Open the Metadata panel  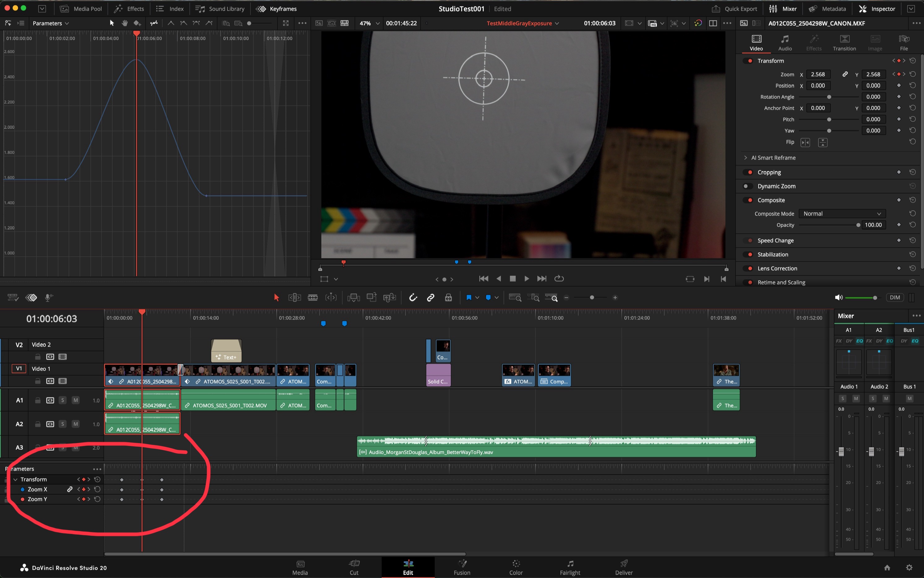(x=827, y=8)
